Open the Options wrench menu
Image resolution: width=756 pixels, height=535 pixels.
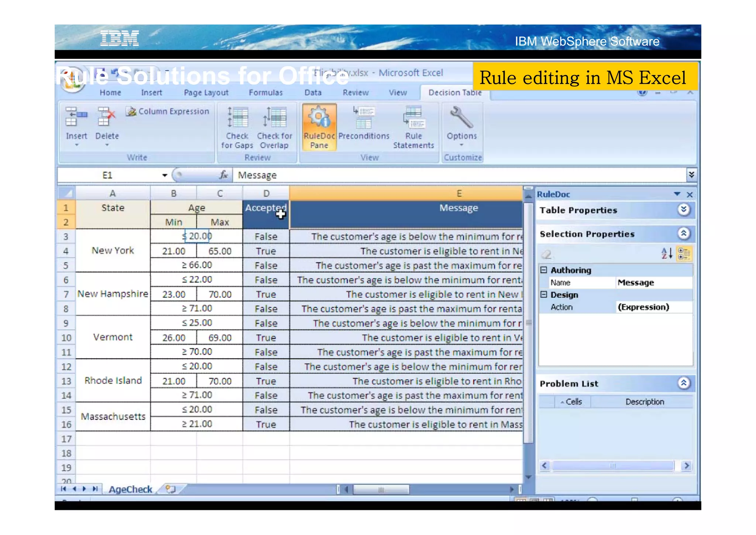461,126
